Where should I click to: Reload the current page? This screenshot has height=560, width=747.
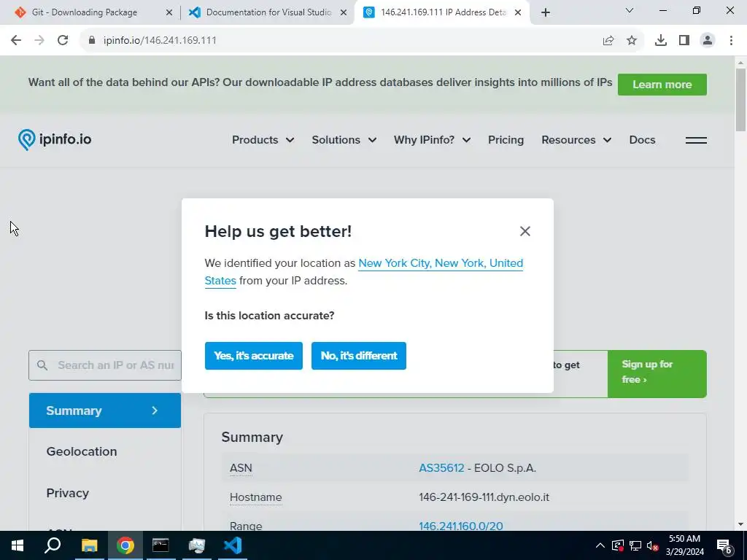pos(63,41)
